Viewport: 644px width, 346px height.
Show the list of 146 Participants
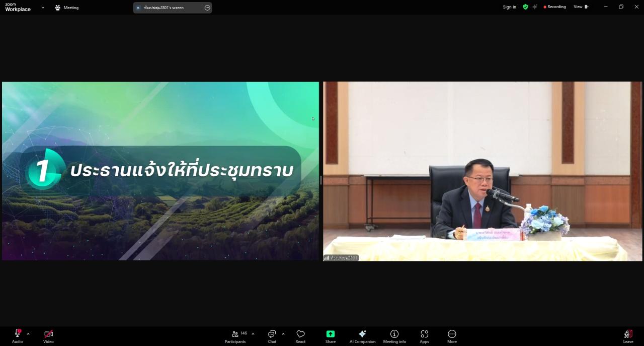(235, 336)
